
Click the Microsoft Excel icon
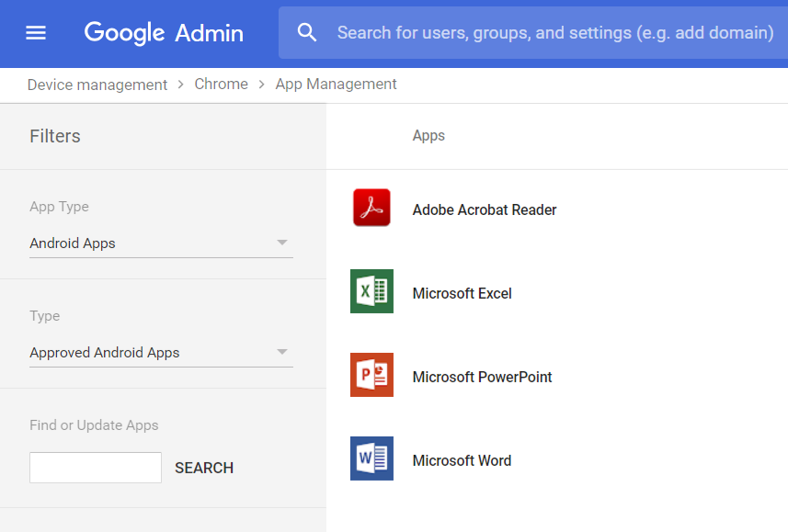click(x=371, y=291)
